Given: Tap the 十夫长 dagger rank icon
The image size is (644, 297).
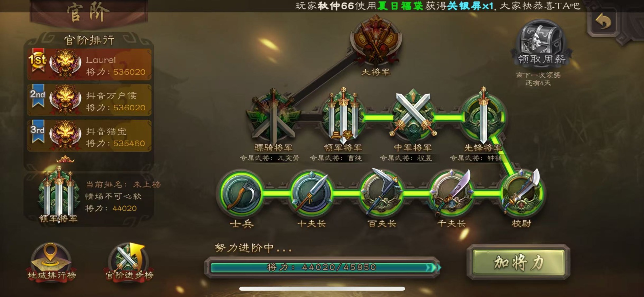Looking at the screenshot, I should (x=311, y=193).
